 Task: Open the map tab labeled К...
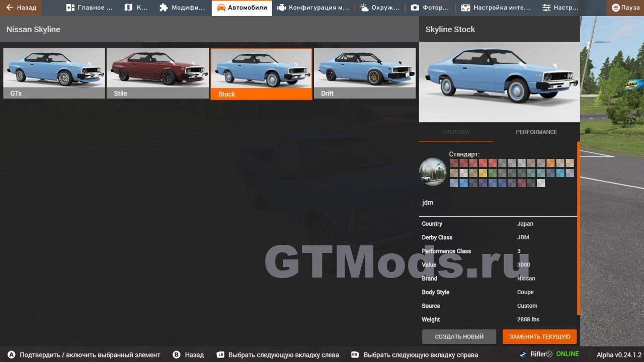point(136,8)
